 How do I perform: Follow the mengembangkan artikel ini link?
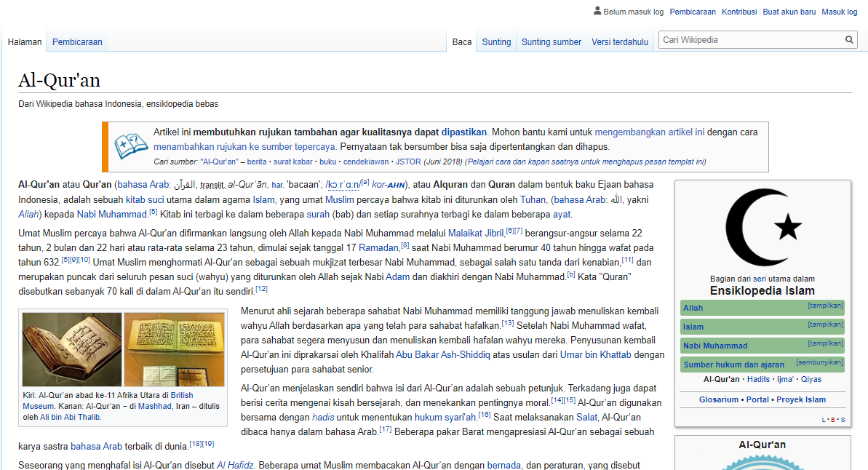(x=649, y=132)
